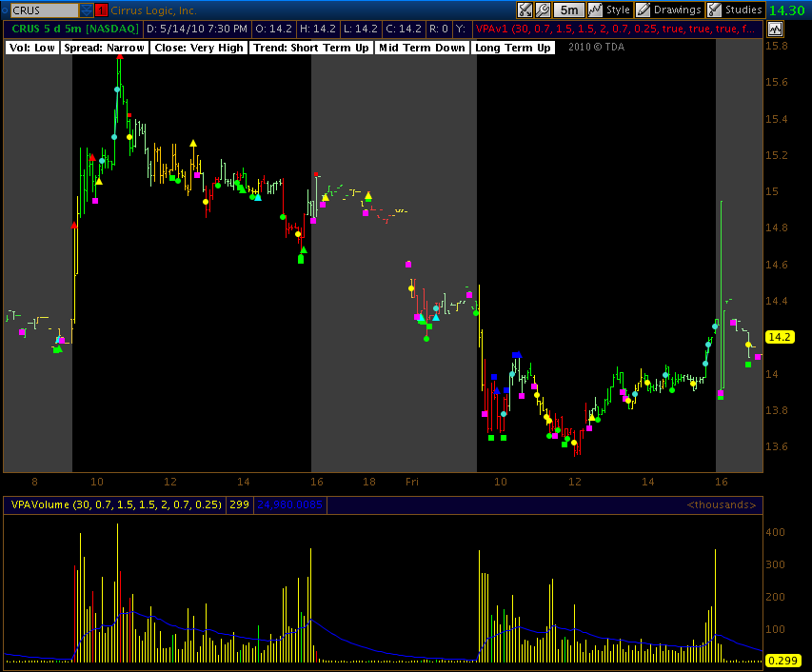Click the VPAVolume study title
Image resolution: width=812 pixels, height=672 pixels.
[x=116, y=504]
